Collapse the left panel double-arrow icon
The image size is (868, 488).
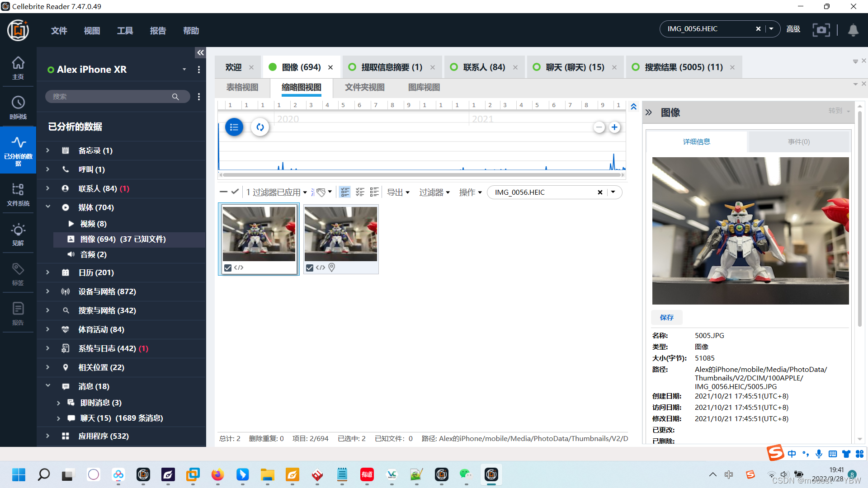pyautogui.click(x=200, y=53)
